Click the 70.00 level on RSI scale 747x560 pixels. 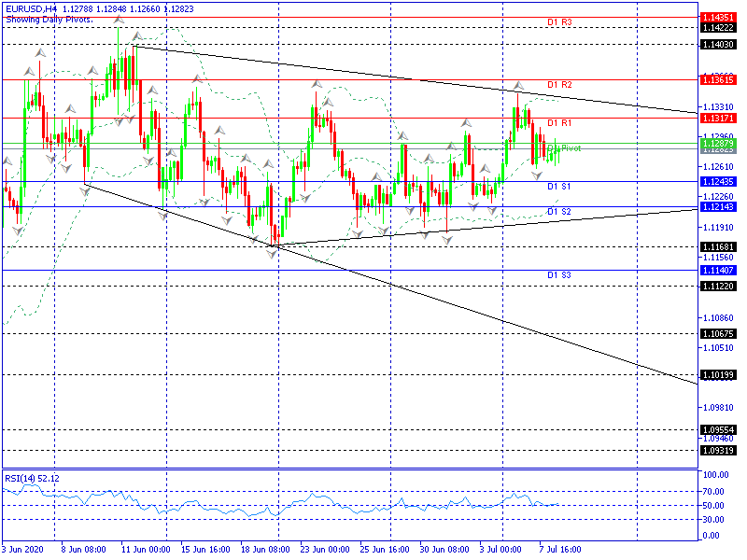coord(713,490)
